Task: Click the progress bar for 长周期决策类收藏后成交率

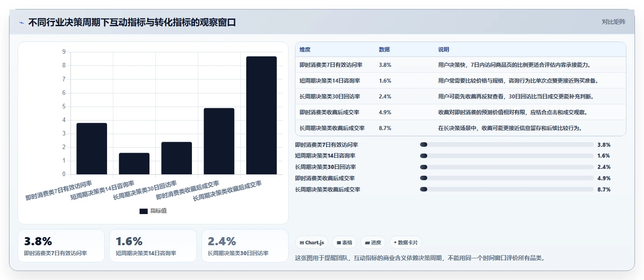Action: coord(507,190)
